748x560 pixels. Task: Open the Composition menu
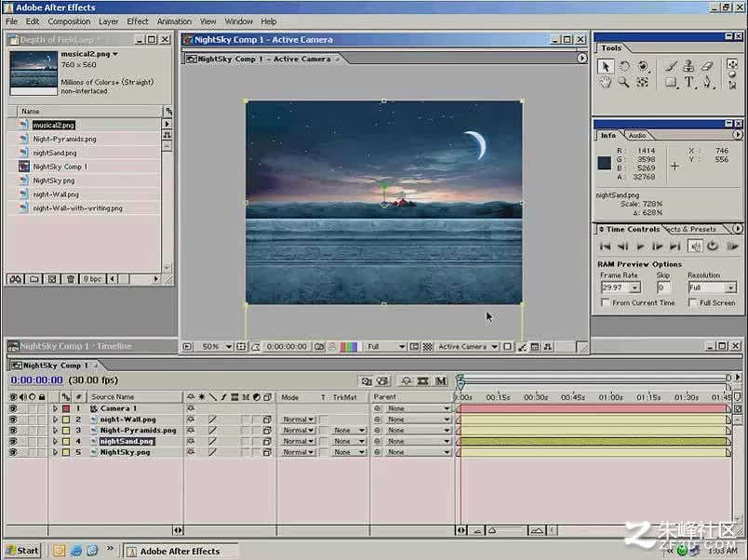click(x=69, y=21)
